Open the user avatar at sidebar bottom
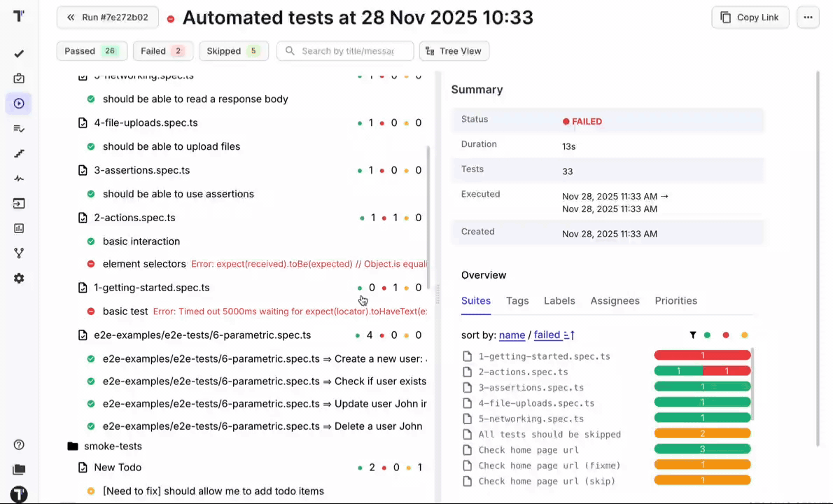The height and width of the screenshot is (504, 833). pyautogui.click(x=19, y=494)
